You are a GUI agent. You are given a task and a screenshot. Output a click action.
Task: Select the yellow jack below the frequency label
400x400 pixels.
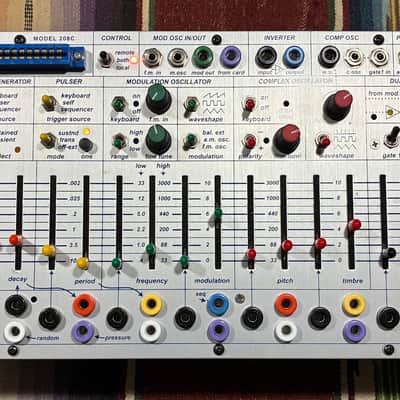151,304
